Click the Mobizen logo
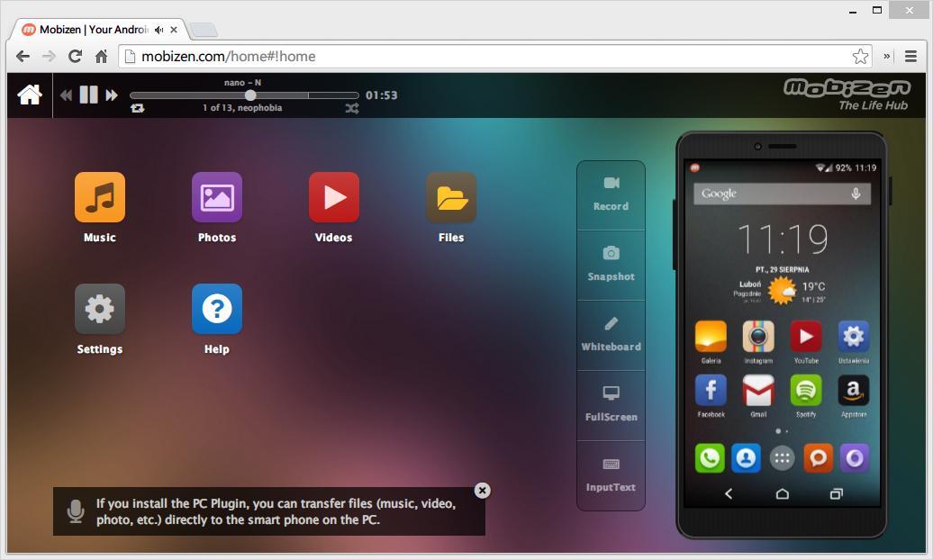 tap(847, 95)
